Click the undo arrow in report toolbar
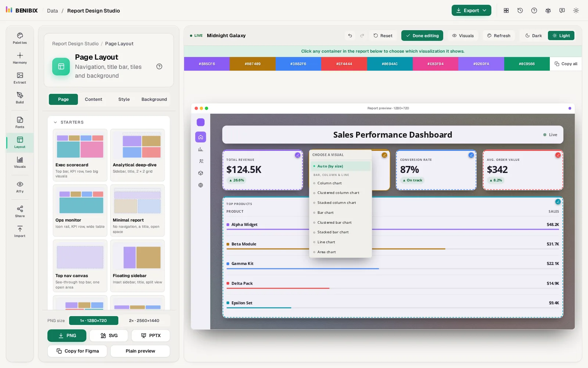 [x=350, y=36]
